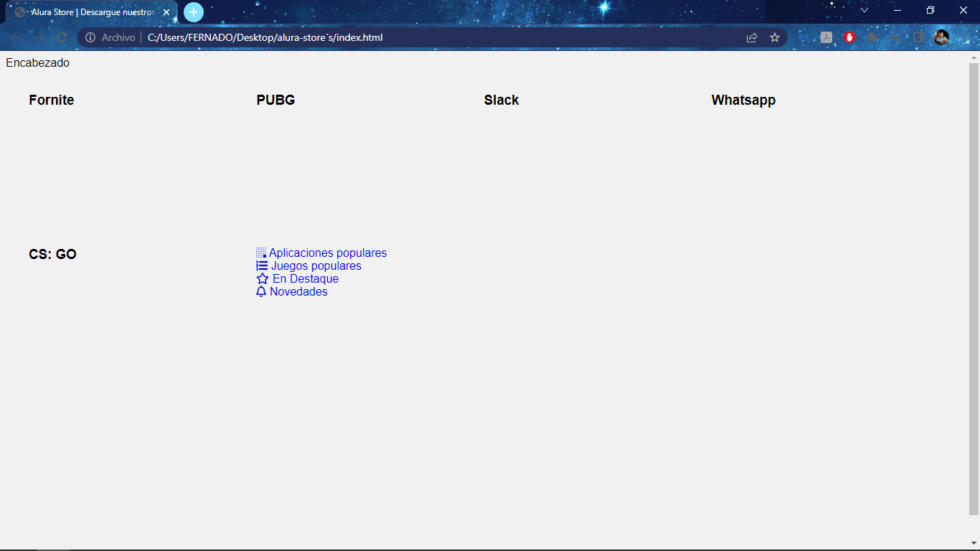Open the Aplicaciones populares link
This screenshot has height=551, width=980.
pyautogui.click(x=327, y=253)
